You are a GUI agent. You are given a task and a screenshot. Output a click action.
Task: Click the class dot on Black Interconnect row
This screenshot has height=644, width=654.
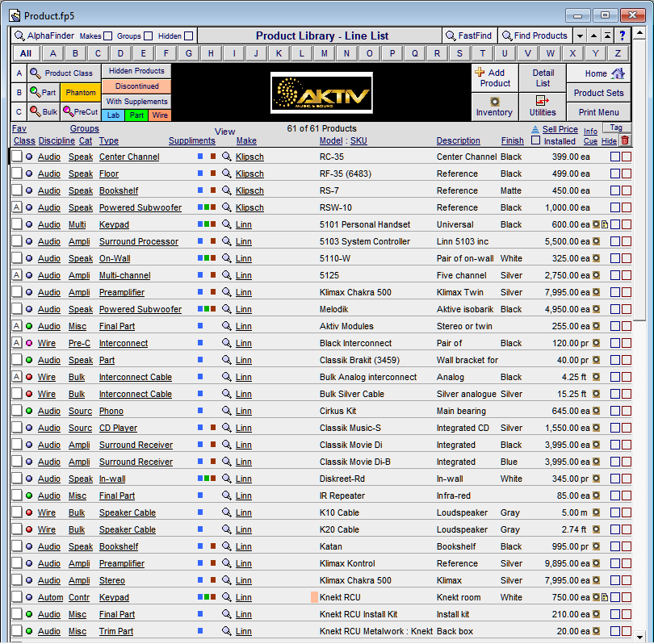click(29, 343)
